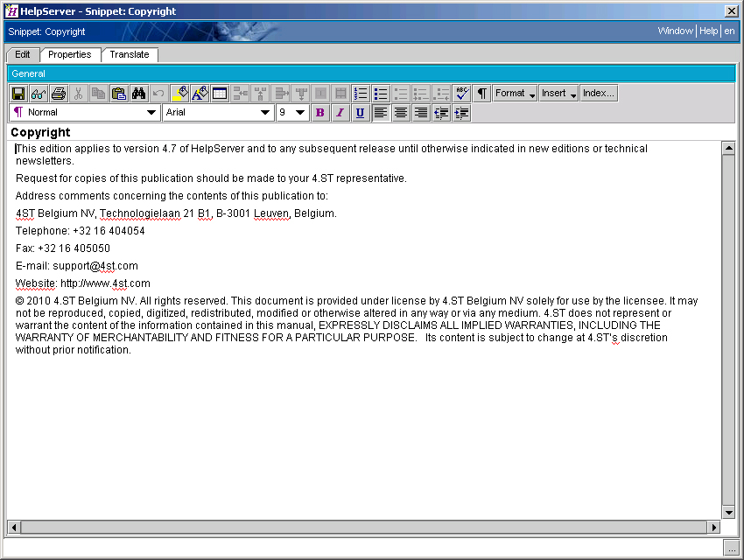Click the horizontal scrollbar right arrow
The image size is (744, 560).
713,528
